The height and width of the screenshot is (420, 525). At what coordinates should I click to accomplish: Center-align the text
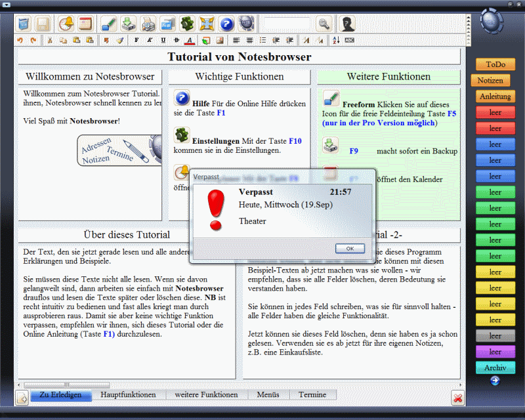point(249,40)
